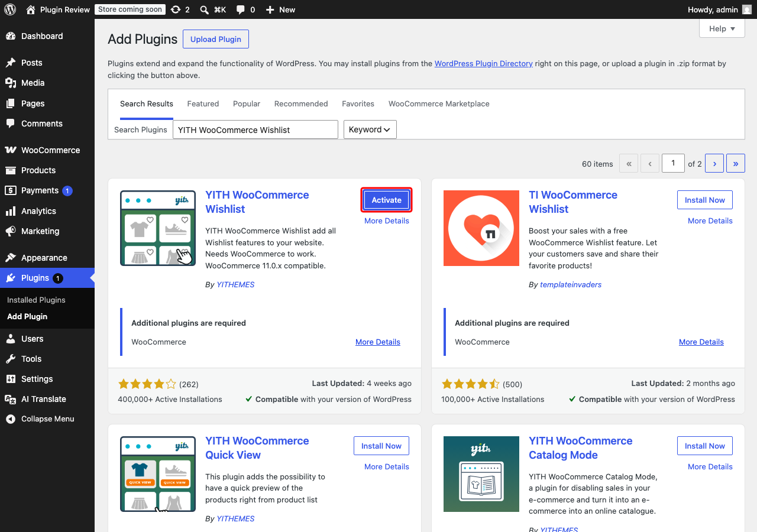The width and height of the screenshot is (757, 532).
Task: Open the comments bubble in admin bar
Action: [241, 9]
